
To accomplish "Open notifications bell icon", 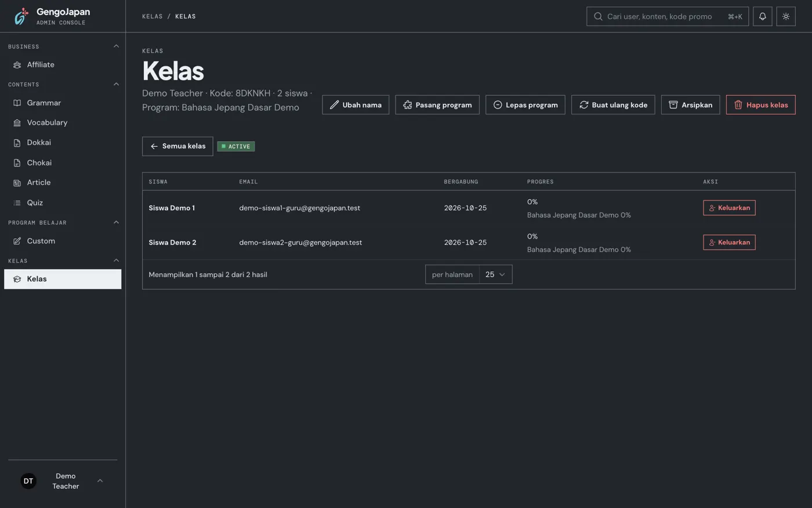I will pyautogui.click(x=762, y=16).
